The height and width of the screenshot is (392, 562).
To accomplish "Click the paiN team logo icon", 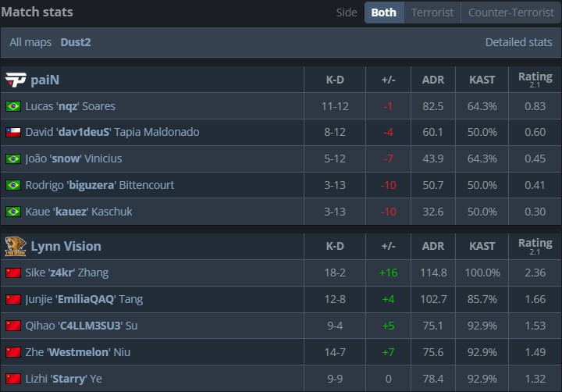I will point(16,80).
